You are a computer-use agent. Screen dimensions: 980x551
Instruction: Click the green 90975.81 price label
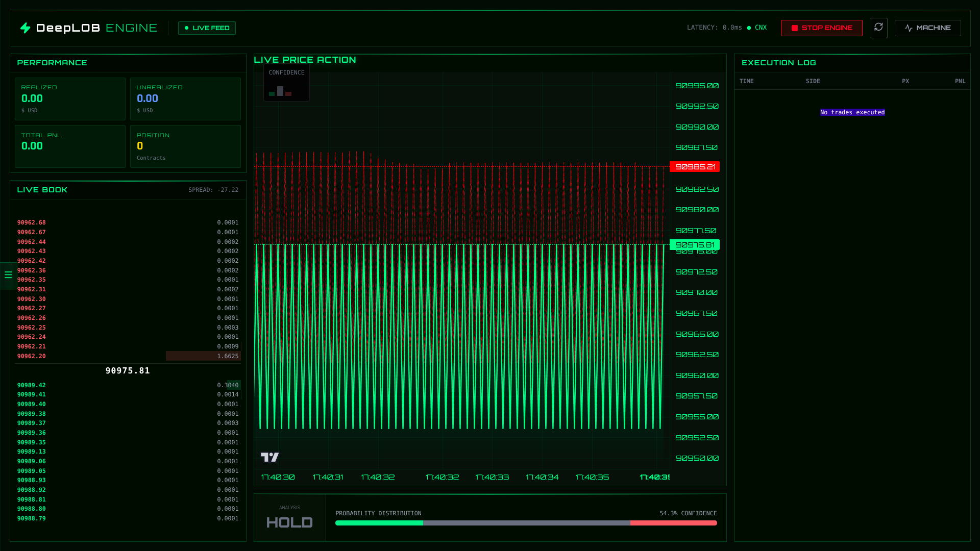(x=695, y=245)
